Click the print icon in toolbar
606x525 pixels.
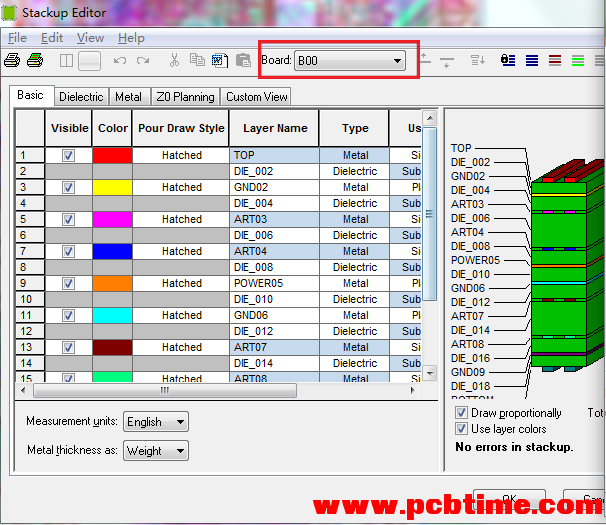pos(12,60)
